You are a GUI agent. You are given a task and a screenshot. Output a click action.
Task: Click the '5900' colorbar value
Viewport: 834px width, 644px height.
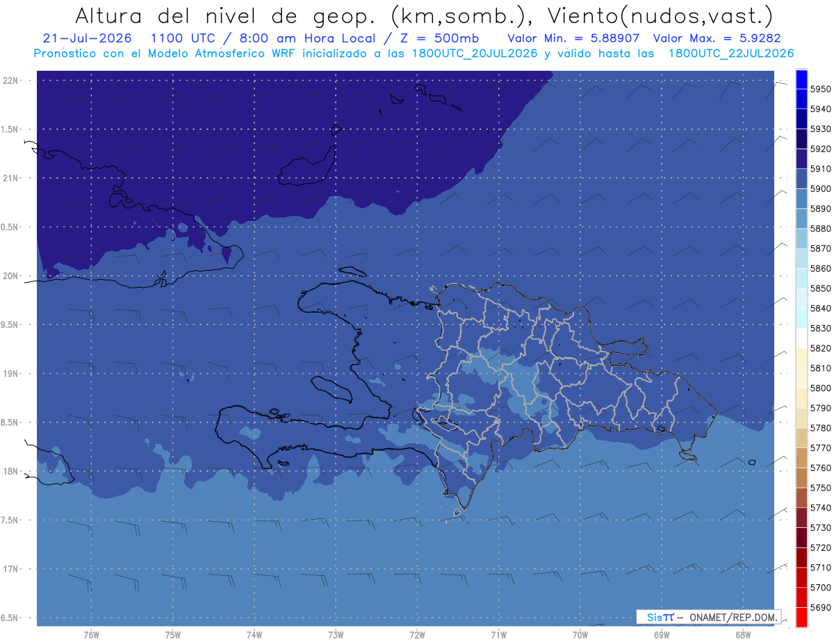pos(820,188)
